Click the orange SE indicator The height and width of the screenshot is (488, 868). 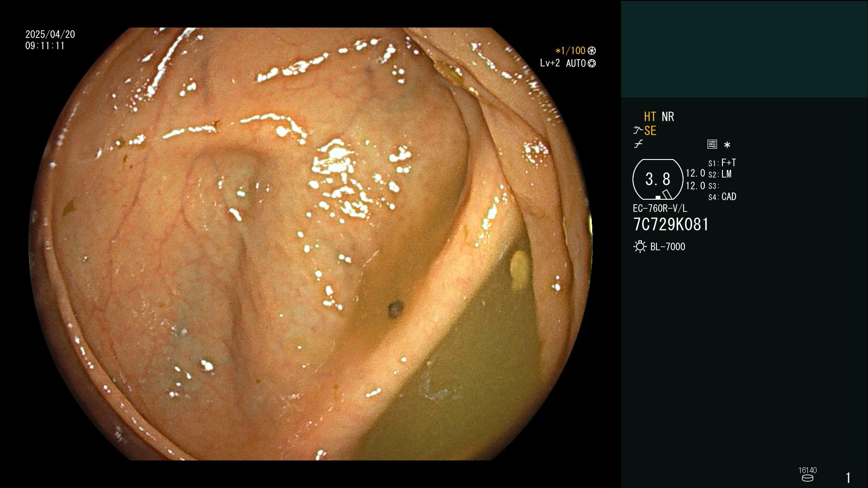[x=650, y=131]
